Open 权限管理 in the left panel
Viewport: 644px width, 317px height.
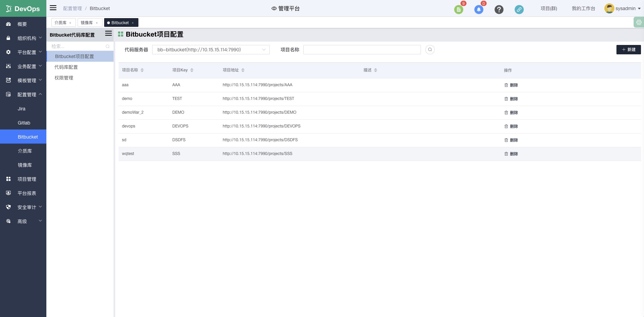pyautogui.click(x=80, y=78)
